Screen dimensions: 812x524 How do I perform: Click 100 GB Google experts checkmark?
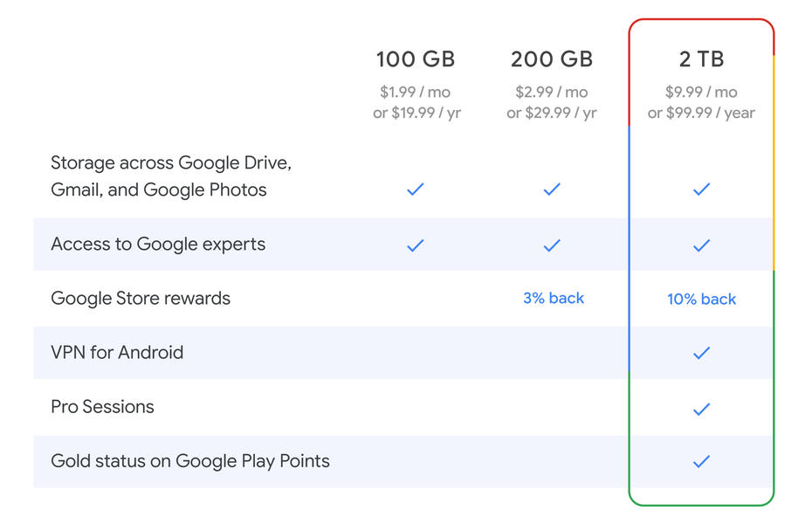[416, 245]
